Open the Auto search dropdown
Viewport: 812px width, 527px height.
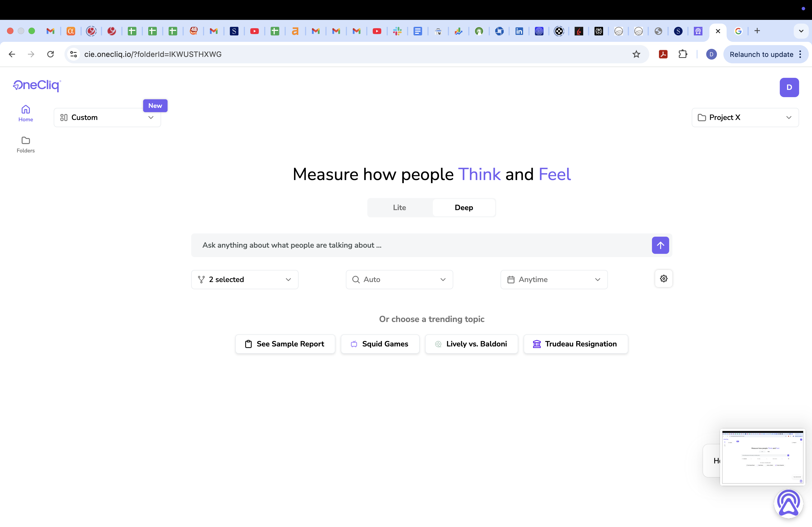[399, 280]
